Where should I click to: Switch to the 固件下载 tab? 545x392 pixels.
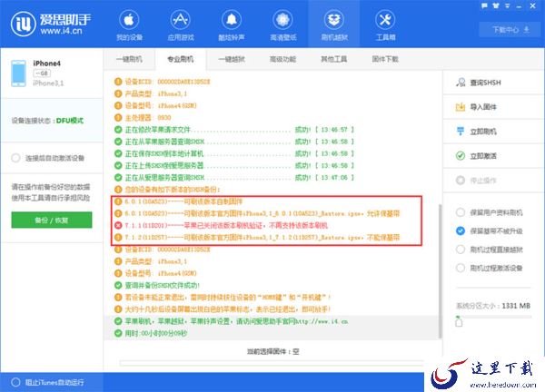coord(385,59)
